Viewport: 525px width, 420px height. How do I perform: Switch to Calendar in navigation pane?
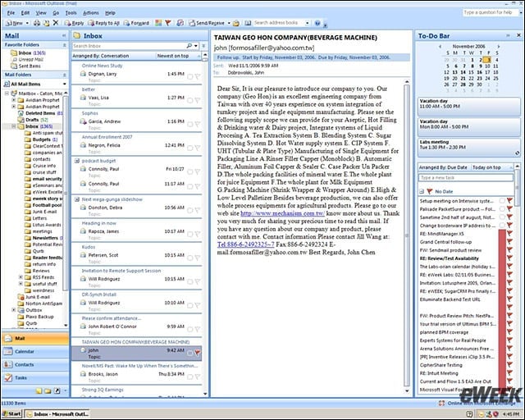(35, 352)
